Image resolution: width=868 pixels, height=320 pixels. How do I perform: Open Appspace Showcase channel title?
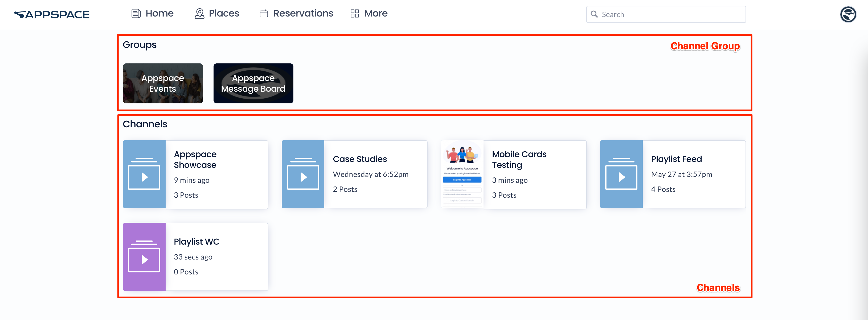195,160
